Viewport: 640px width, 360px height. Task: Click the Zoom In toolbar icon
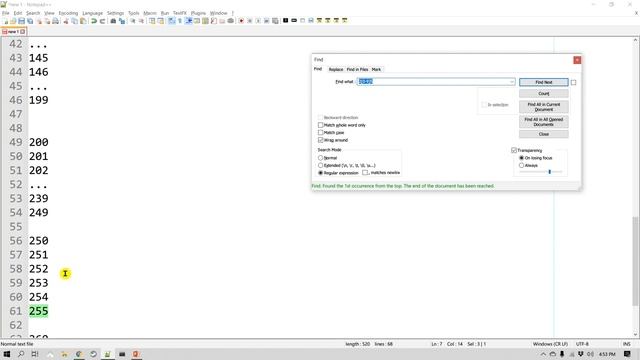133,21
